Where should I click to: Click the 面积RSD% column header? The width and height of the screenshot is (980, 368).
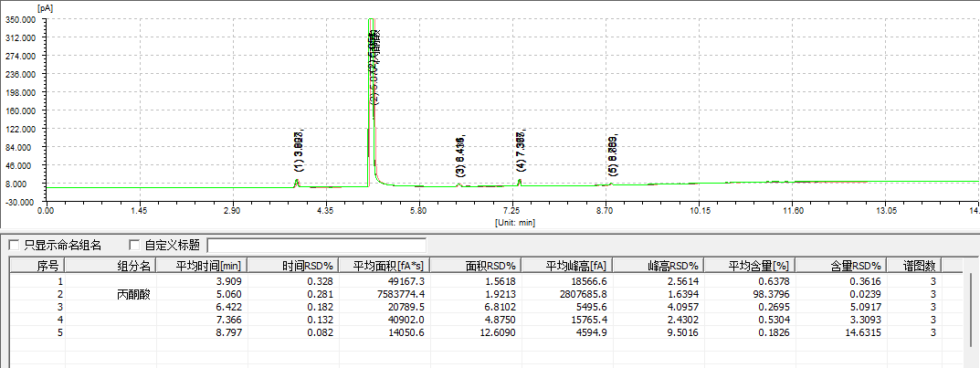(x=474, y=266)
